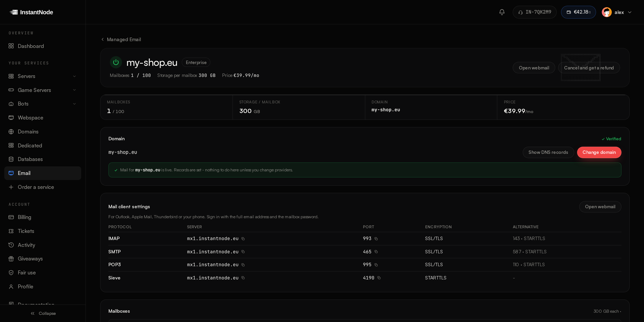
Task: Copy the POP3 server address
Action: coord(243,265)
